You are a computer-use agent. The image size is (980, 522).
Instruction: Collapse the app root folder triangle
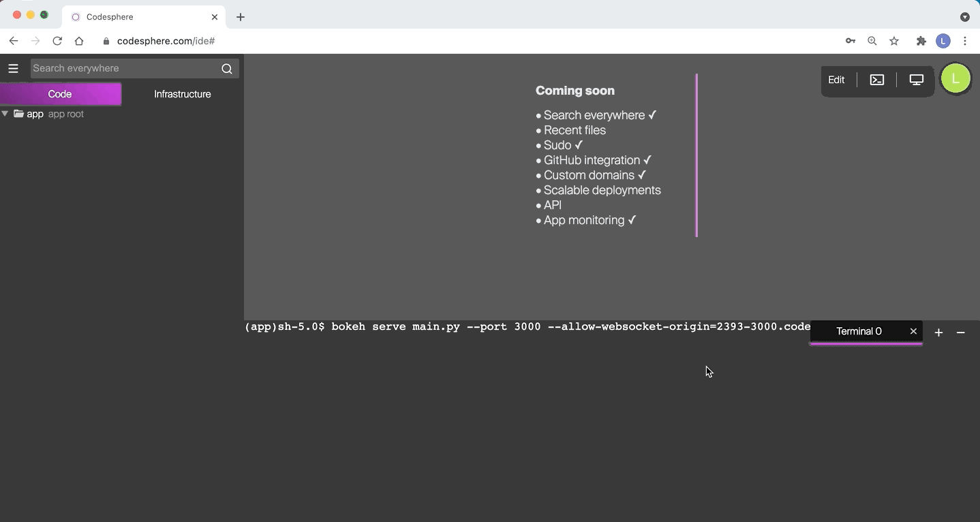tap(5, 114)
